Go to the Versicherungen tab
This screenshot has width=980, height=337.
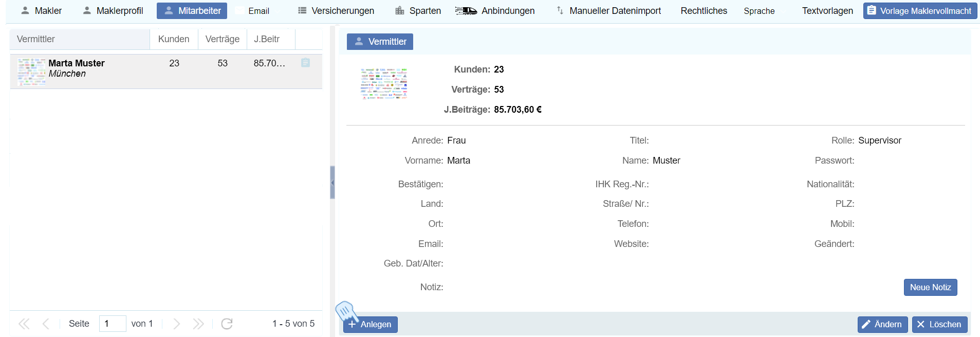point(336,11)
